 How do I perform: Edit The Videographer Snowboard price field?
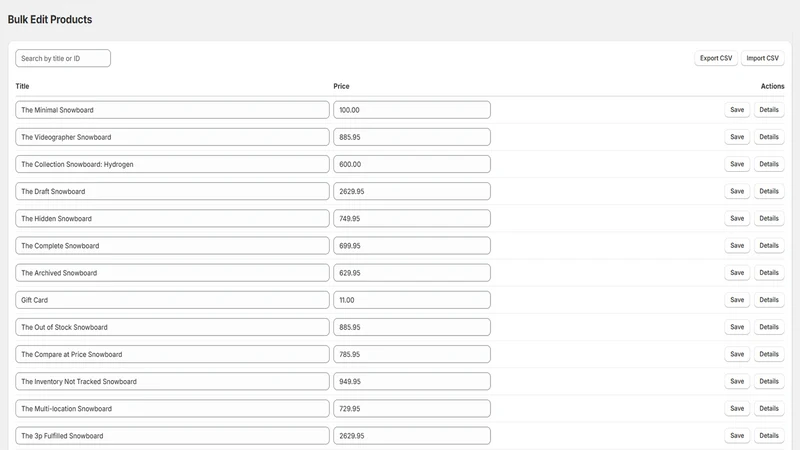click(x=412, y=137)
